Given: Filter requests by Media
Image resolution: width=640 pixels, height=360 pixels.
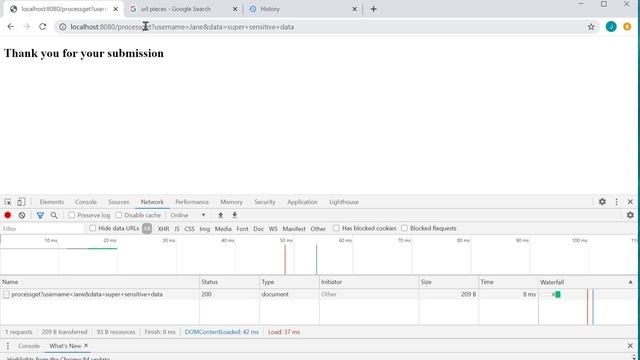Looking at the screenshot, I should (x=223, y=229).
